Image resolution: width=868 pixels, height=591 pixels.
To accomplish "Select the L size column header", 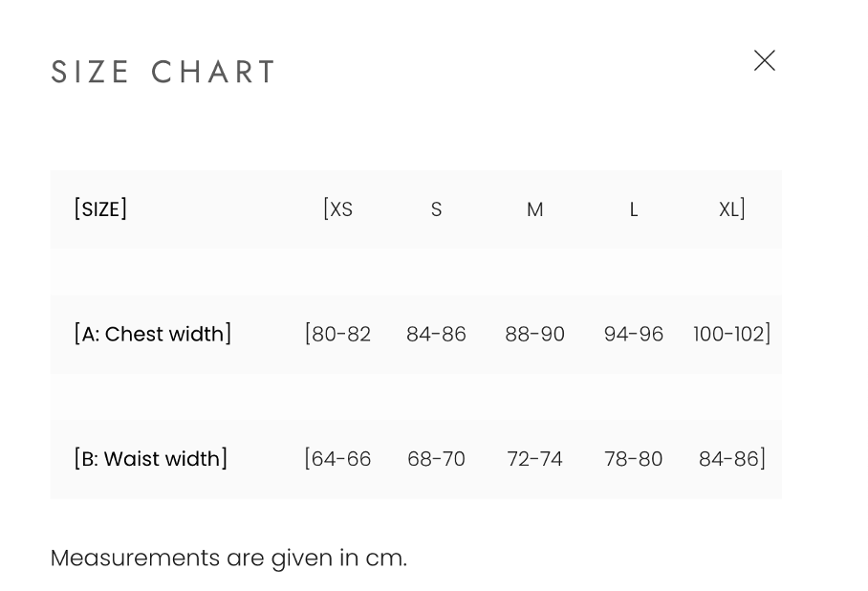I will pos(633,209).
